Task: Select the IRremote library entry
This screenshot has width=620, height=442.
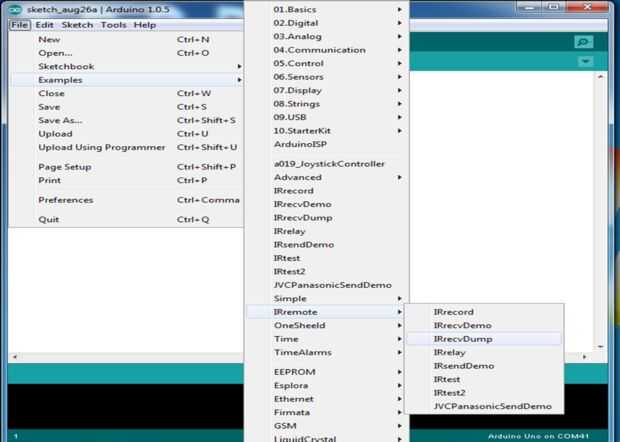Action: pyautogui.click(x=327, y=312)
